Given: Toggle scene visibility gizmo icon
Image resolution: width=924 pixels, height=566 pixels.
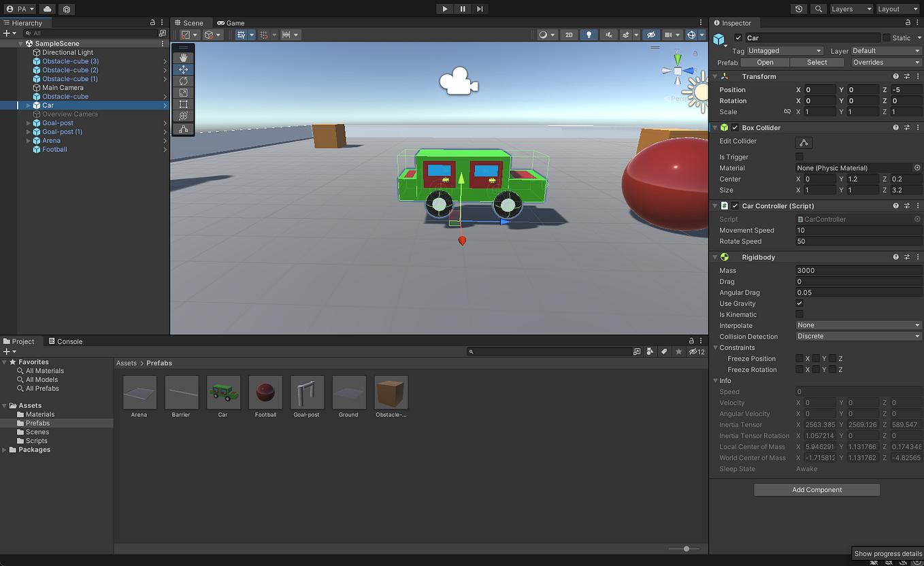Looking at the screenshot, I should point(652,34).
